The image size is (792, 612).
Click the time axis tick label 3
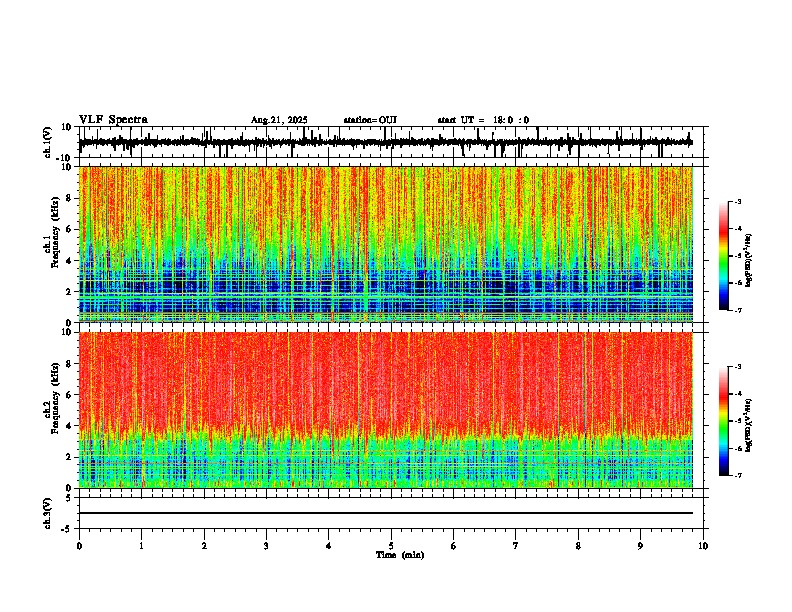point(266,546)
